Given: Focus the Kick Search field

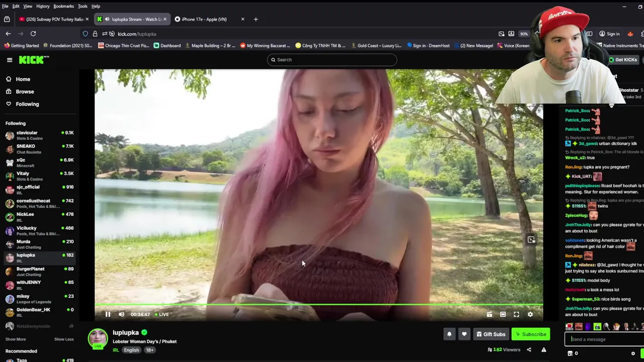Looking at the screenshot, I should point(332,60).
